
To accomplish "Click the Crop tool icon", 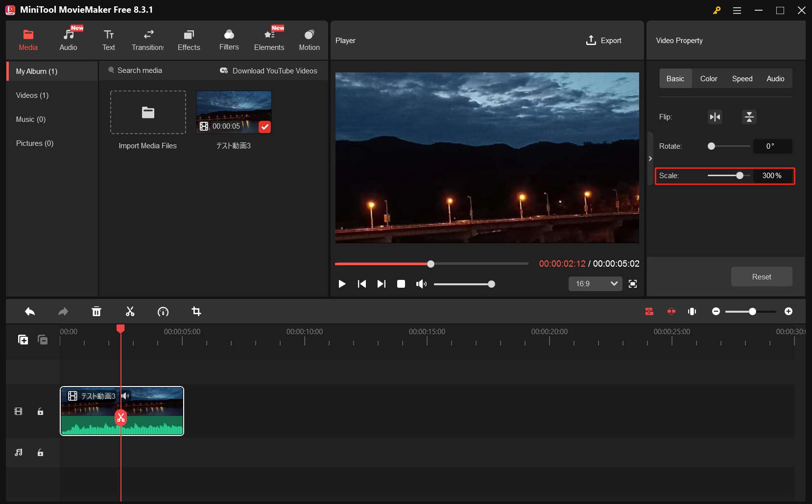I will 196,312.
